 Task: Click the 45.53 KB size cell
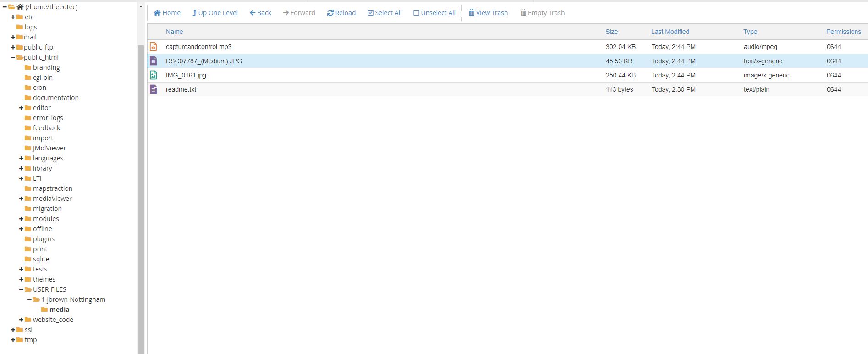click(619, 61)
